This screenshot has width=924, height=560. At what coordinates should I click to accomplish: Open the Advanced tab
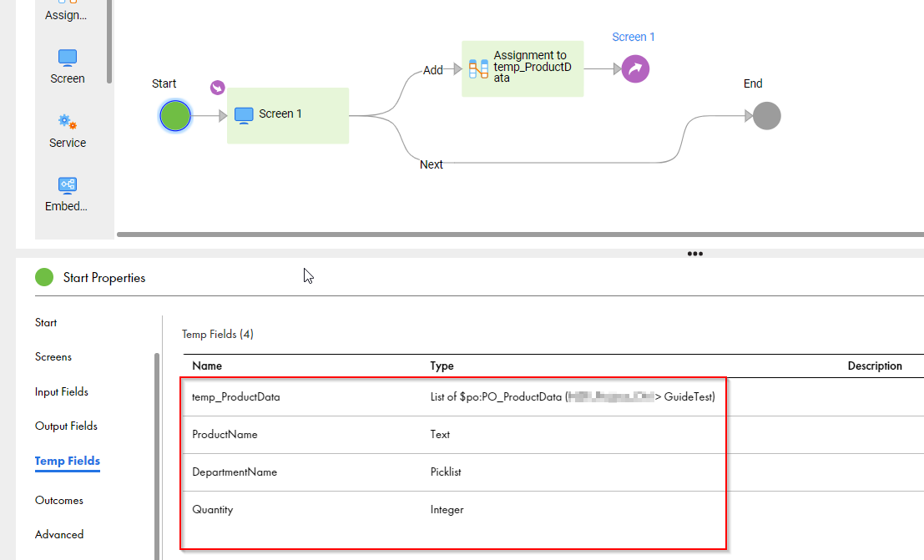[59, 534]
